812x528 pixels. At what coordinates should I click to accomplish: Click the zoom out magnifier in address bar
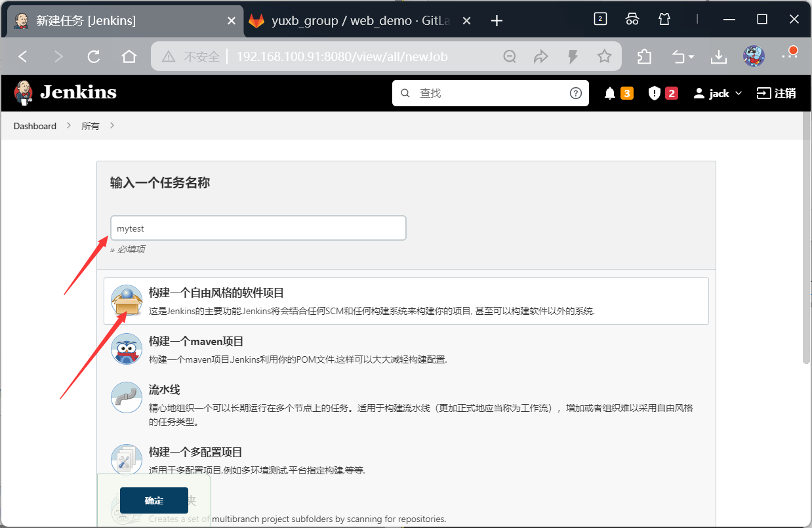510,56
